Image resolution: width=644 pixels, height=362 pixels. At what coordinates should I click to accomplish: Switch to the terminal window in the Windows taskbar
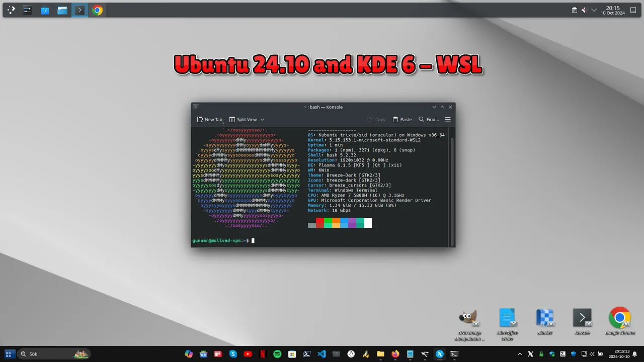454,354
